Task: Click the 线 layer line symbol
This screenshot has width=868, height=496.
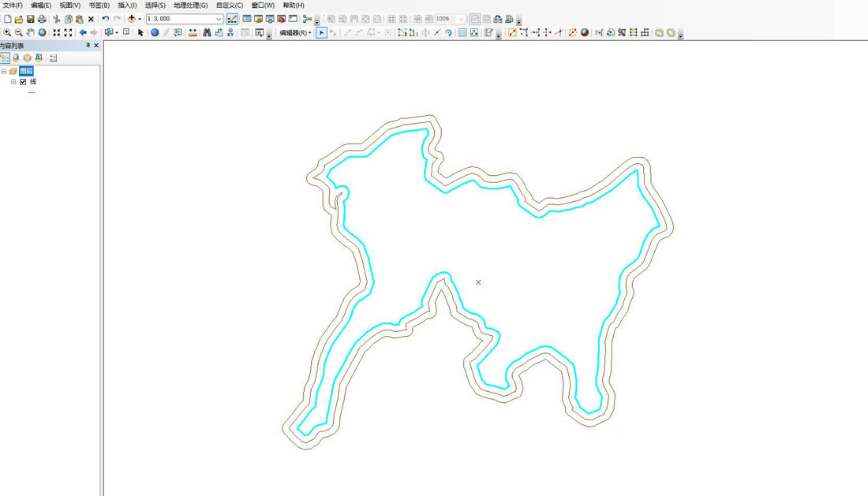Action: pyautogui.click(x=32, y=93)
